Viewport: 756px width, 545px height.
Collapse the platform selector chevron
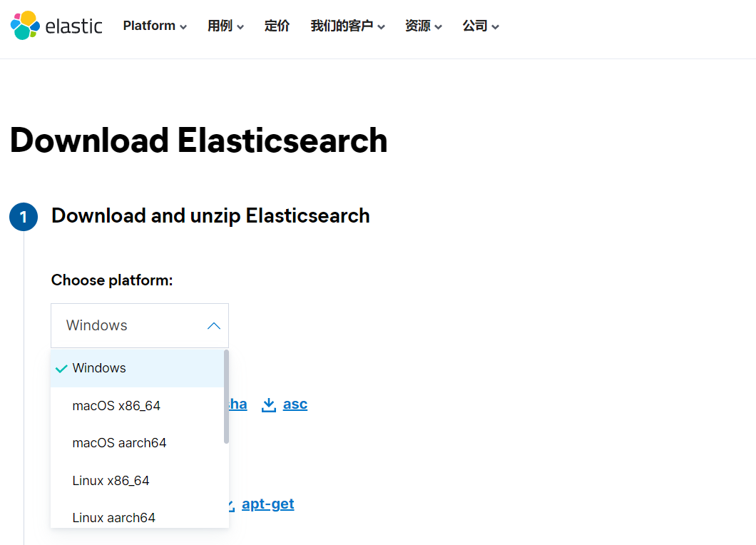click(x=213, y=325)
